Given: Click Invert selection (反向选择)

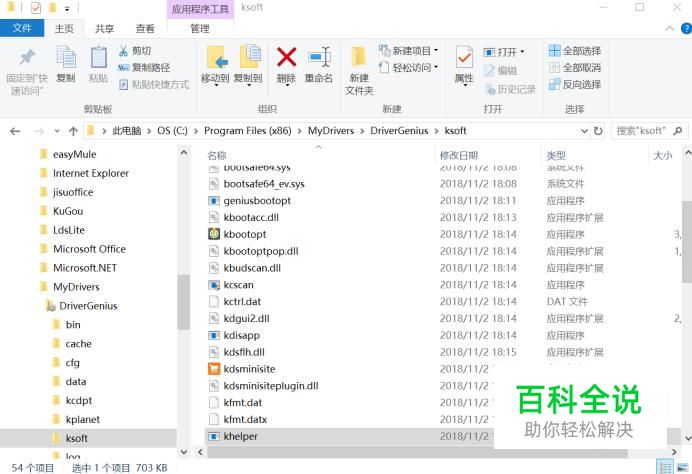Looking at the screenshot, I should pos(575,84).
